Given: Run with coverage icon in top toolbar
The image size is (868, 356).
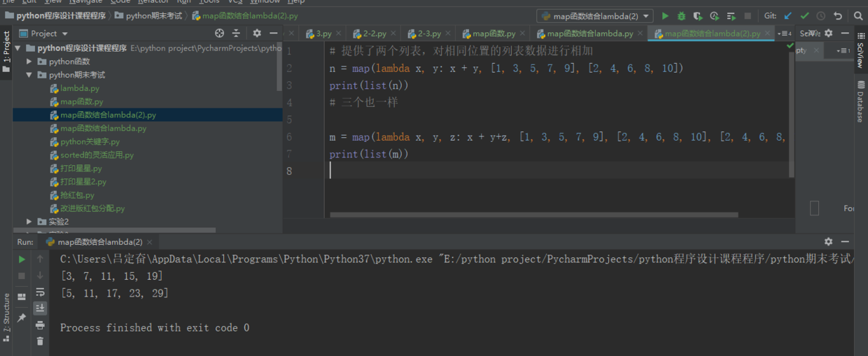Looking at the screenshot, I should point(698,15).
